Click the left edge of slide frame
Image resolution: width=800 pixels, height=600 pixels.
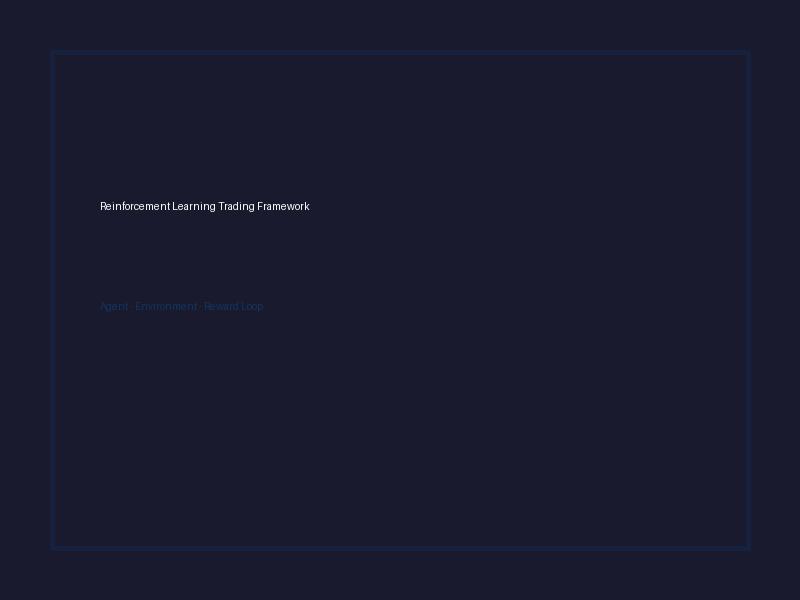(54, 300)
